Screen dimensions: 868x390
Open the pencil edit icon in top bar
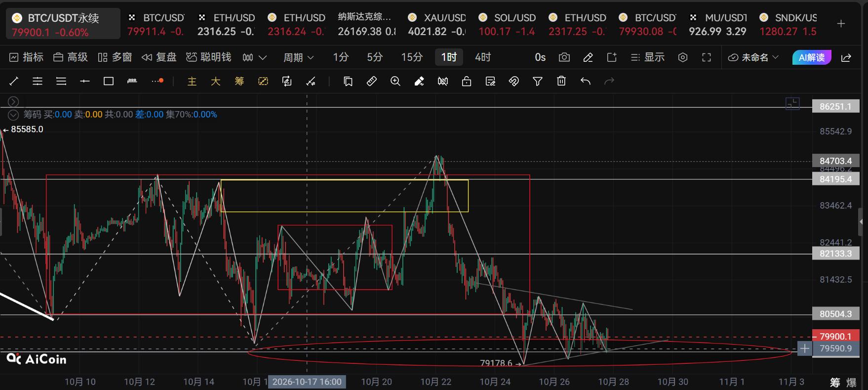click(588, 57)
